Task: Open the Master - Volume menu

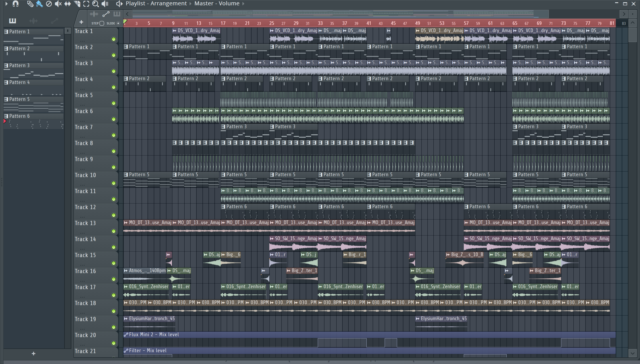Action: point(217,4)
